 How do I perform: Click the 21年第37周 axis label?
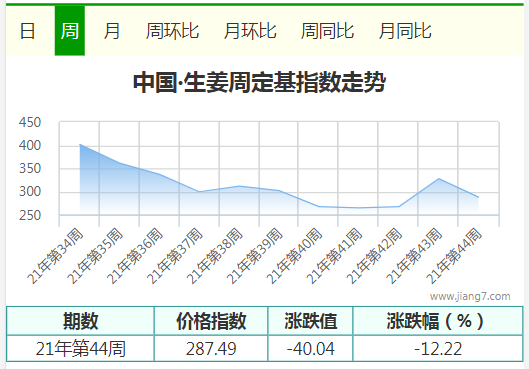[x=175, y=256]
